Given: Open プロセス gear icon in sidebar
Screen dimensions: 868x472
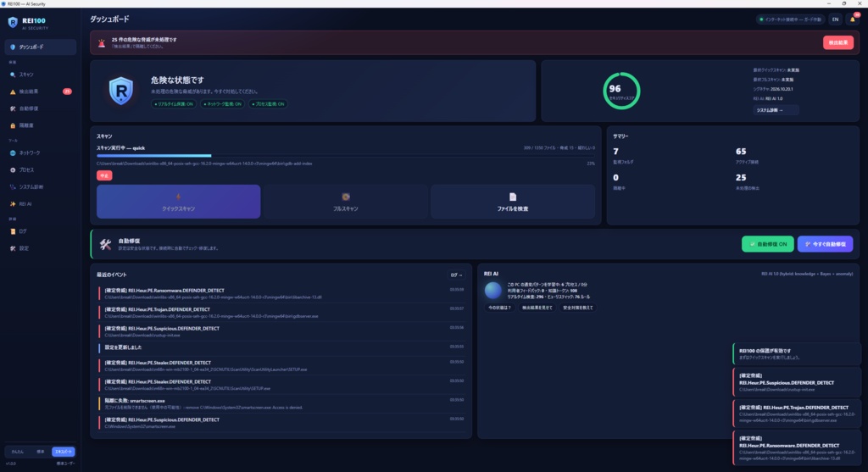Looking at the screenshot, I should click(13, 169).
